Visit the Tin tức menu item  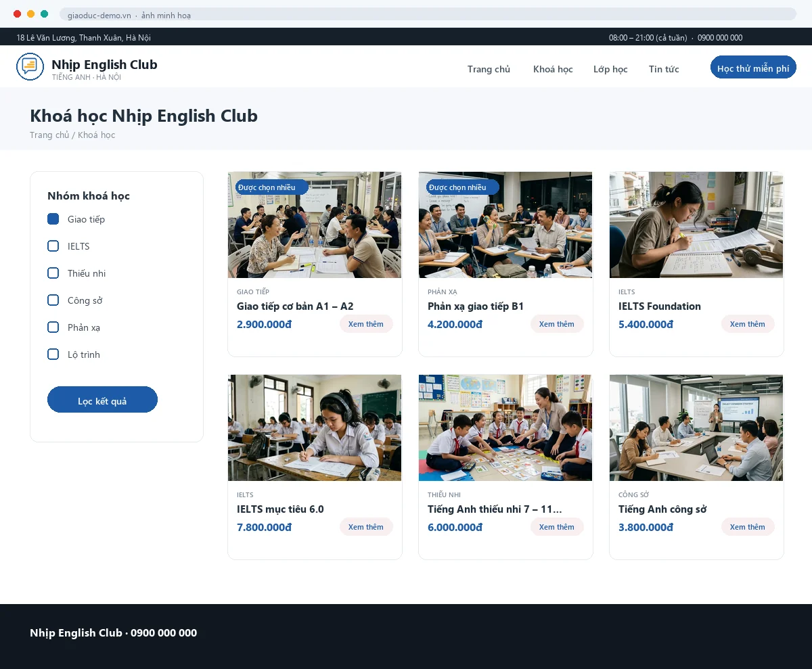tap(664, 69)
